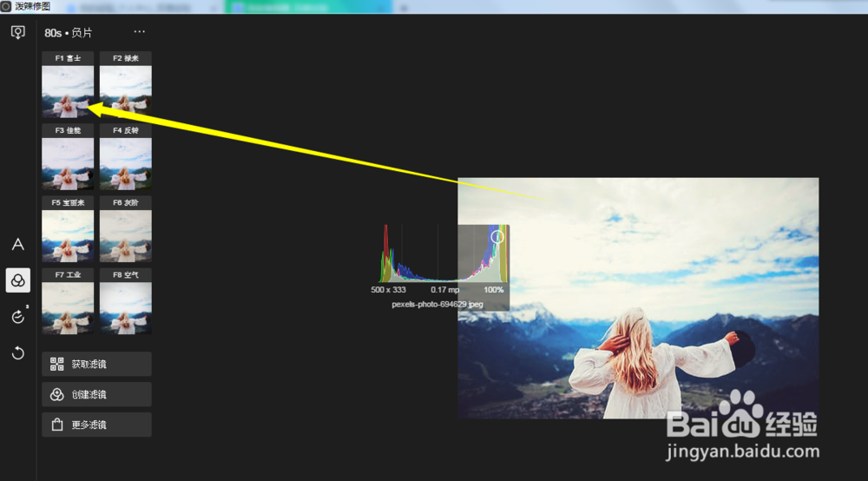The height and width of the screenshot is (481, 868).
Task: Open the 80s • 负片 filter pack title
Action: tap(68, 33)
